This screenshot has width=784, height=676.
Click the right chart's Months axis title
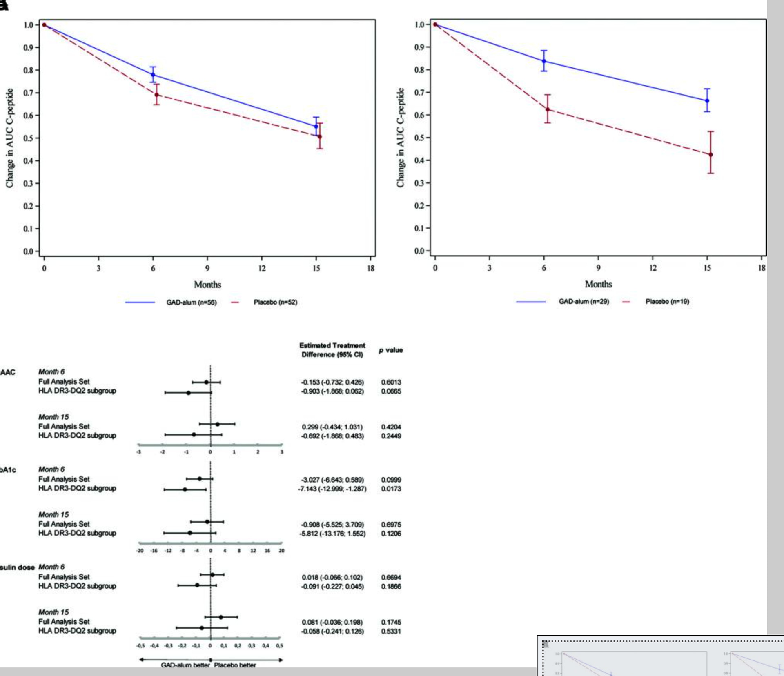(x=598, y=284)
